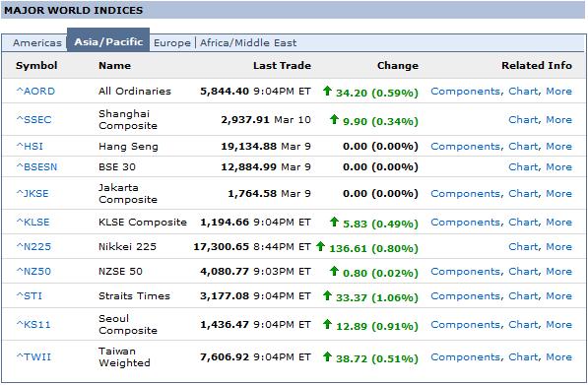
Task: Switch to the Americas tab
Action: pyautogui.click(x=37, y=42)
